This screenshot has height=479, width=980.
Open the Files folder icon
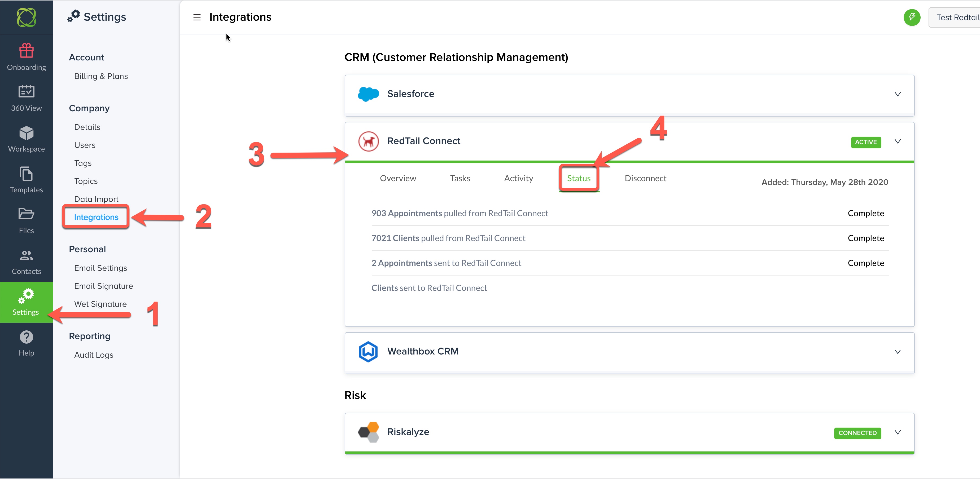[26, 214]
